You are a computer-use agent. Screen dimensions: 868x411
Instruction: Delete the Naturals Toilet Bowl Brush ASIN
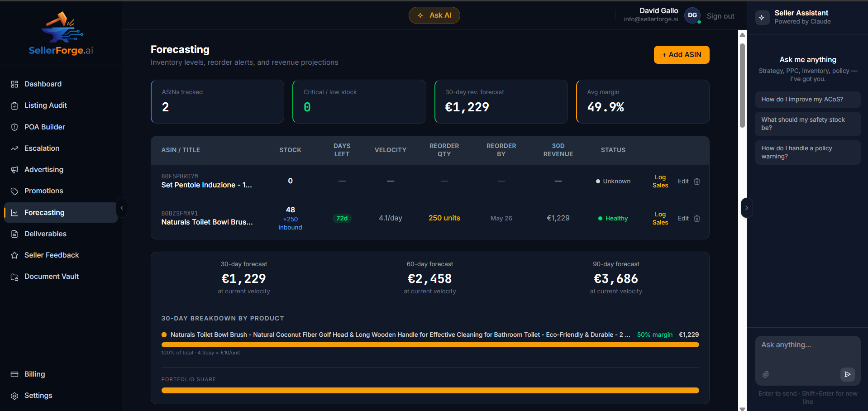tap(697, 218)
